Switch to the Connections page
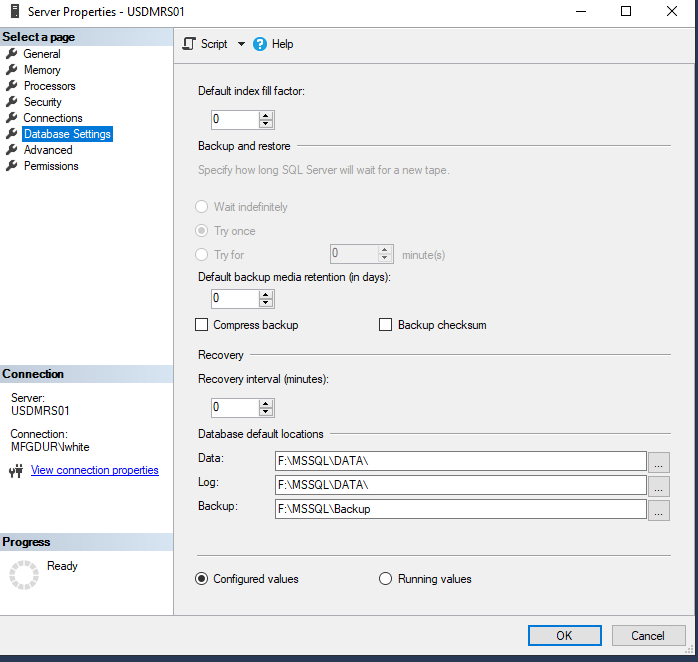This screenshot has height=662, width=698. tap(53, 118)
